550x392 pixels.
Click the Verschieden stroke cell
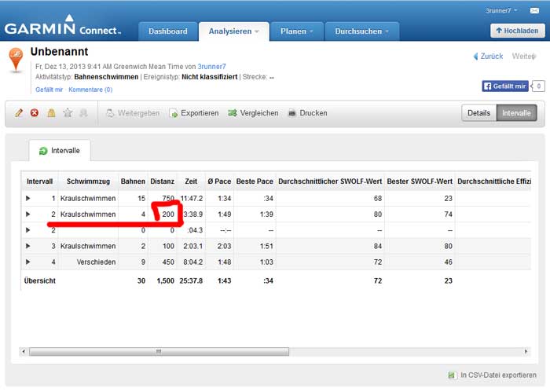[x=96, y=262]
